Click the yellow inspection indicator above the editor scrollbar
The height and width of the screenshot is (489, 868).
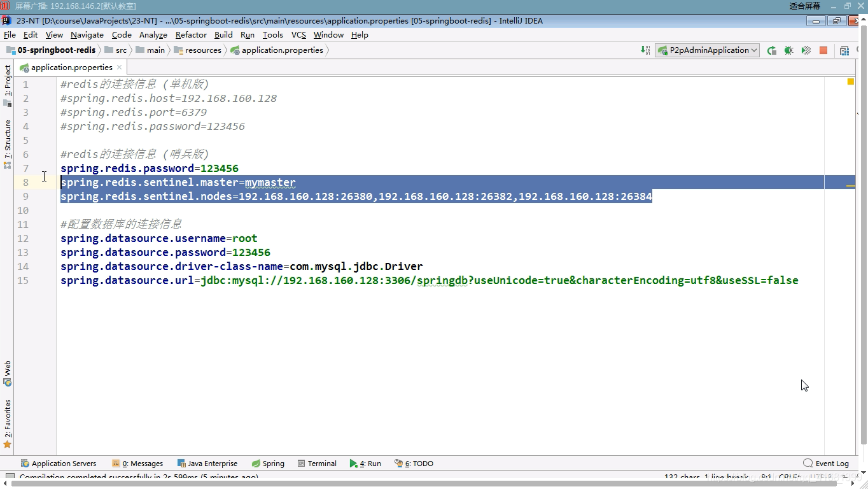(x=850, y=81)
